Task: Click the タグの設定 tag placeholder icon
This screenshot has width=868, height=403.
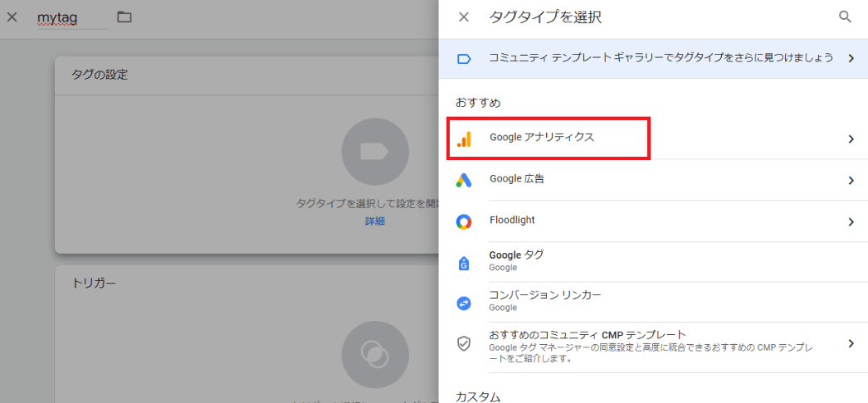Action: [x=375, y=152]
